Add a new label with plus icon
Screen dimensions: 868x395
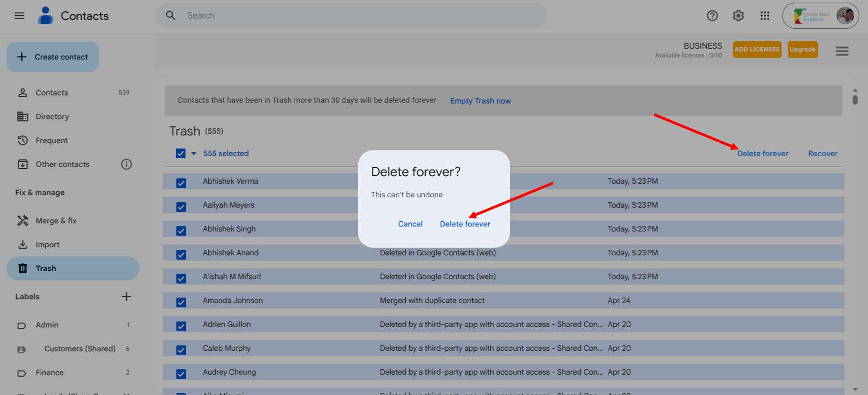coord(126,297)
